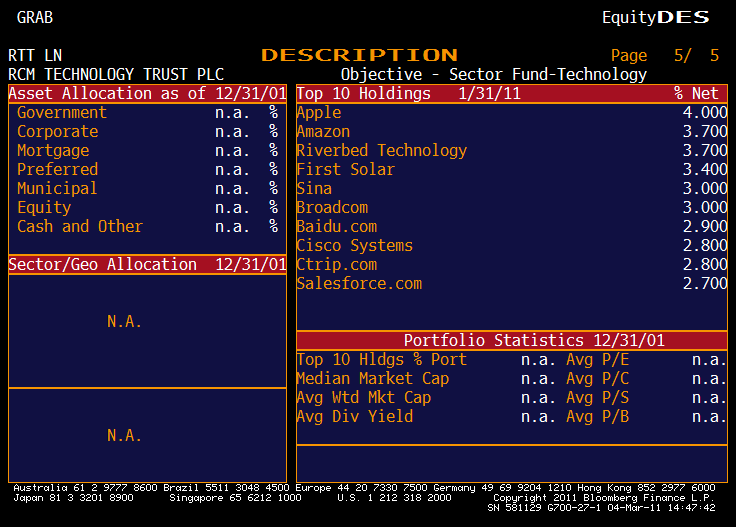Select the Median Market Cap statistic
This screenshot has width=736, height=527.
pos(372,379)
